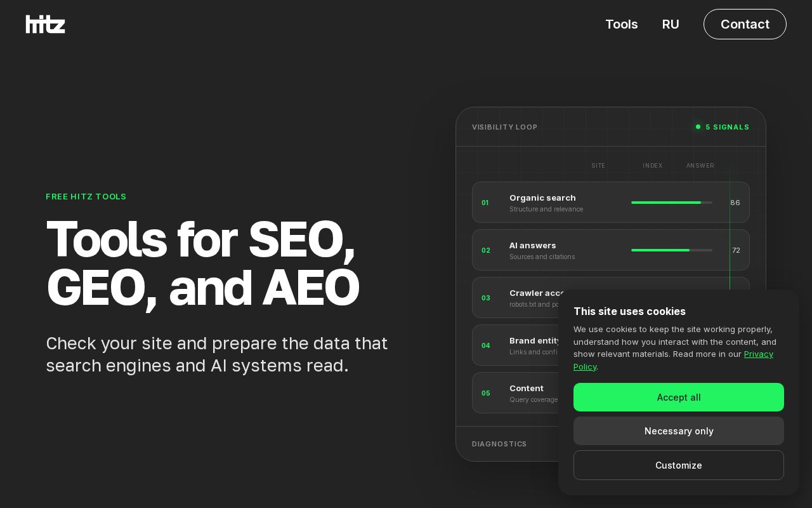
Task: Open the hitz logo home link
Action: (x=45, y=24)
